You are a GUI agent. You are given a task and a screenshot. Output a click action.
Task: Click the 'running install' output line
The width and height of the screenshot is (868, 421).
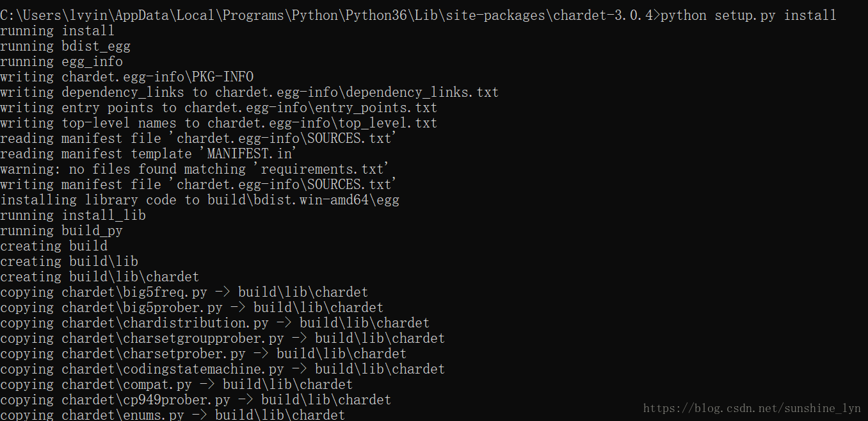[58, 31]
